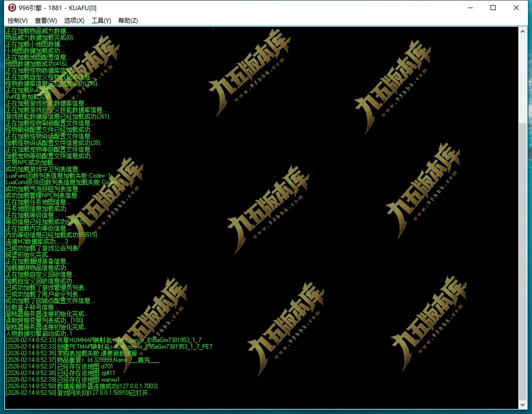The height and width of the screenshot is (414, 532).
Task: Click log line '已成功加载了游戏公会列表..'
Action: tap(43, 248)
